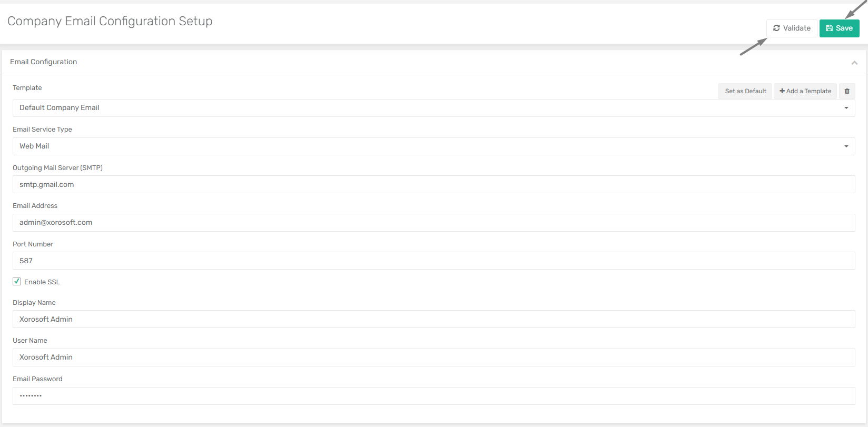Click the green Save button
Viewport: 868px width, 427px height.
point(840,28)
